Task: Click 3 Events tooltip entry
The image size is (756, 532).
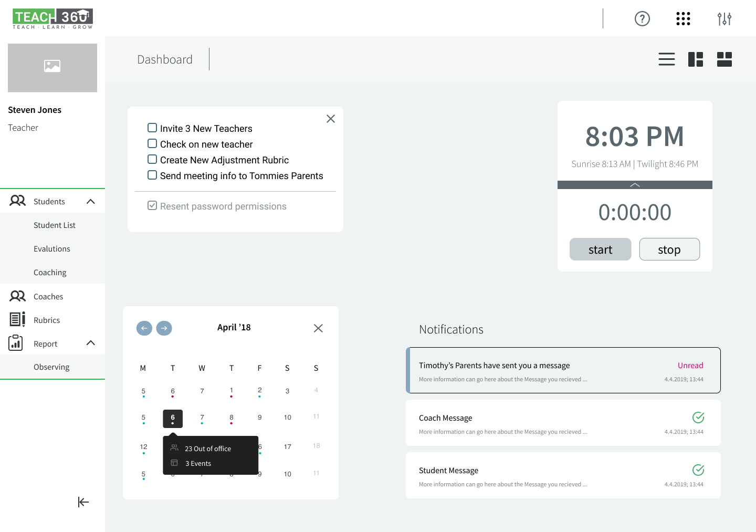Action: tap(198, 463)
